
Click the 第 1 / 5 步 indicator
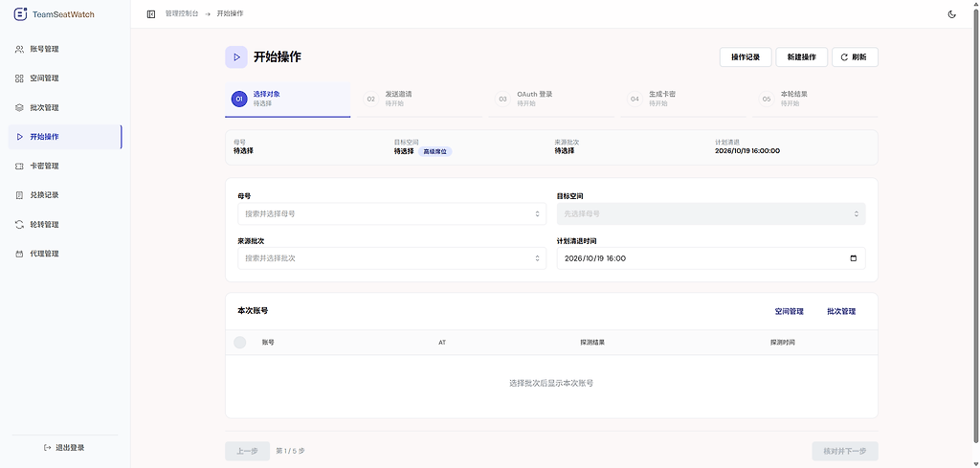291,451
